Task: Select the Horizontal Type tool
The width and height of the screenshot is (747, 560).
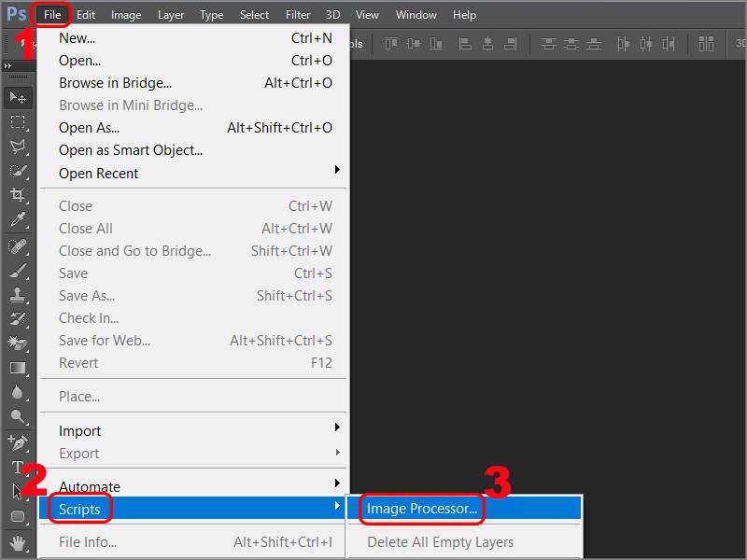Action: click(18, 468)
